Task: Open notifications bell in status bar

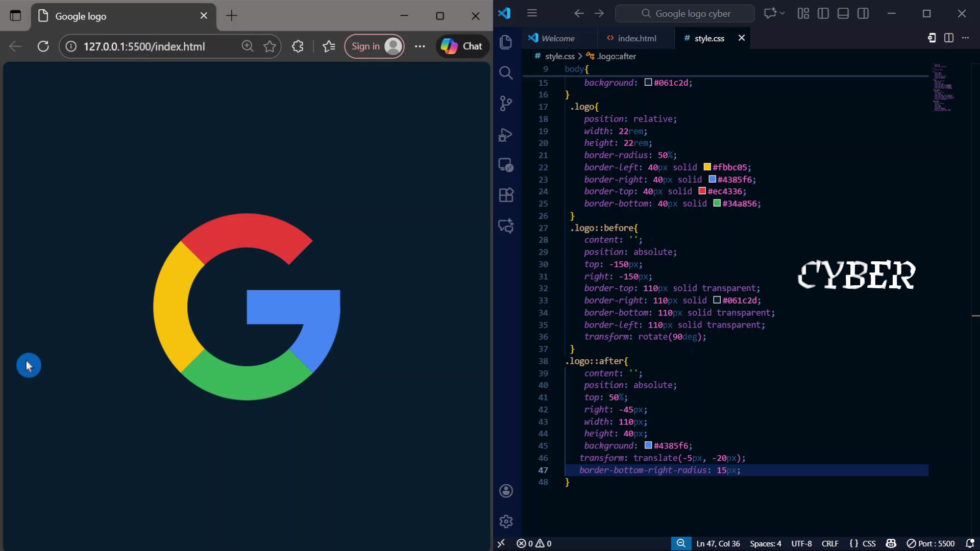Action: tap(970, 543)
